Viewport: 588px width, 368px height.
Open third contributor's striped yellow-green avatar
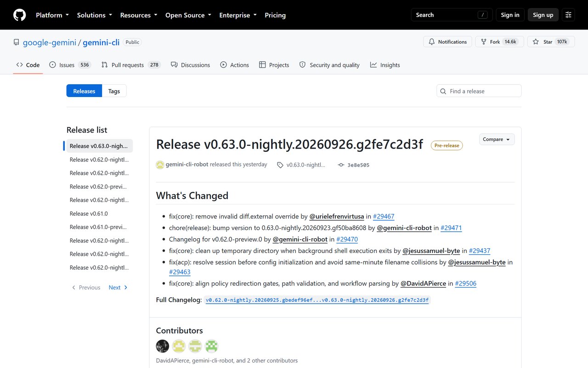tap(195, 346)
